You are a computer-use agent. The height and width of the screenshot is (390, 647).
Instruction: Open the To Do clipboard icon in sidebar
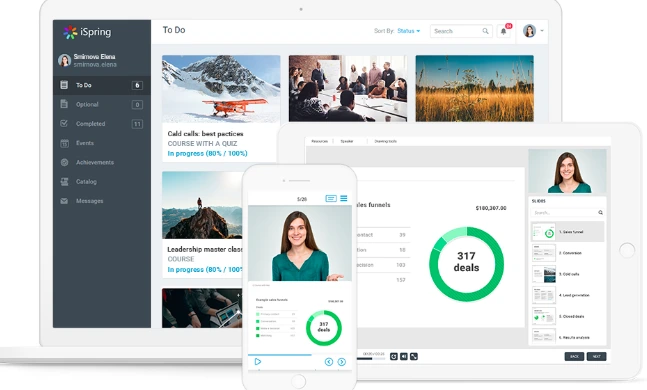[64, 85]
